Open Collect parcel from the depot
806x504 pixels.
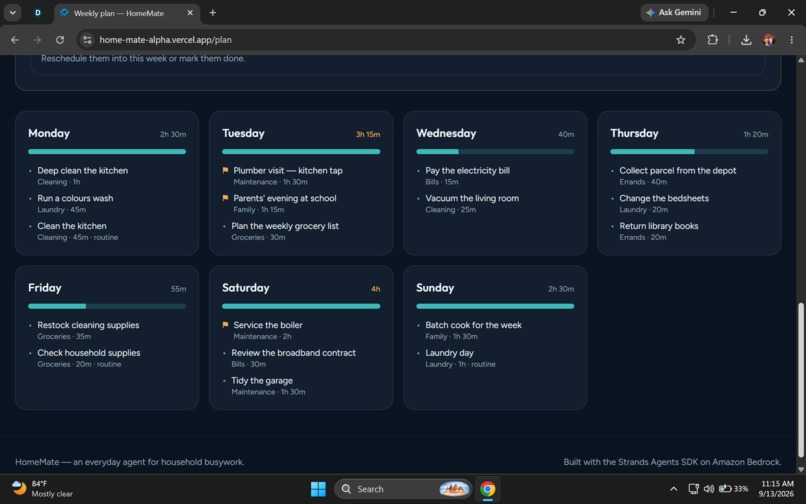(677, 170)
